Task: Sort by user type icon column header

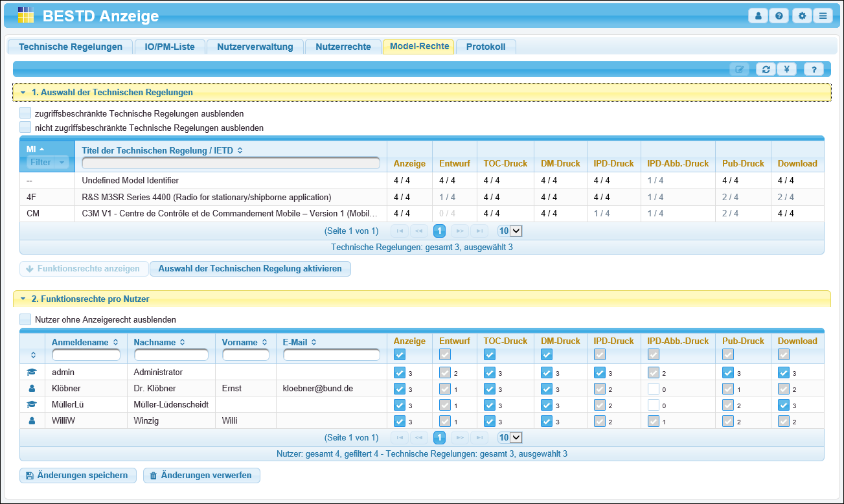Action: click(33, 355)
